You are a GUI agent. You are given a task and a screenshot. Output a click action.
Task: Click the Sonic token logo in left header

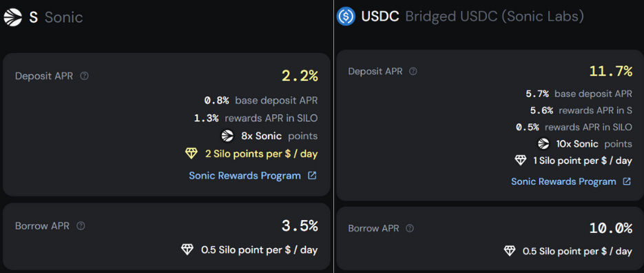click(x=13, y=17)
